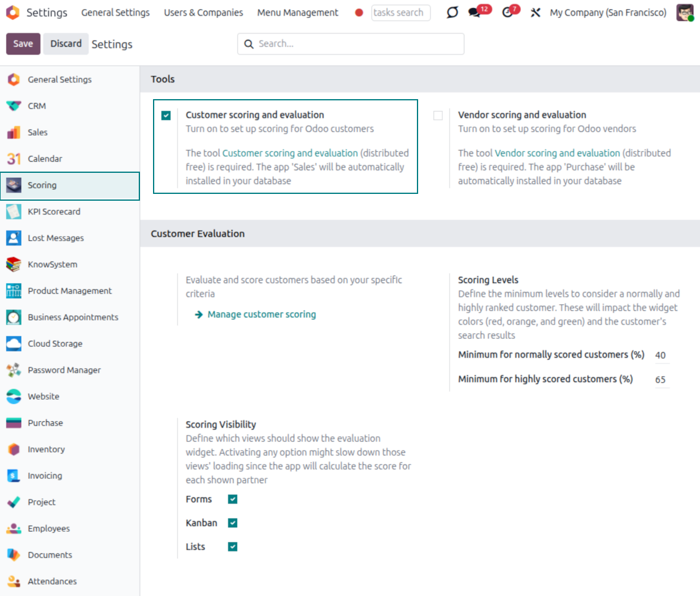Screen dimensions: 700x596
Task: Open the activities clock icon
Action: tap(508, 12)
